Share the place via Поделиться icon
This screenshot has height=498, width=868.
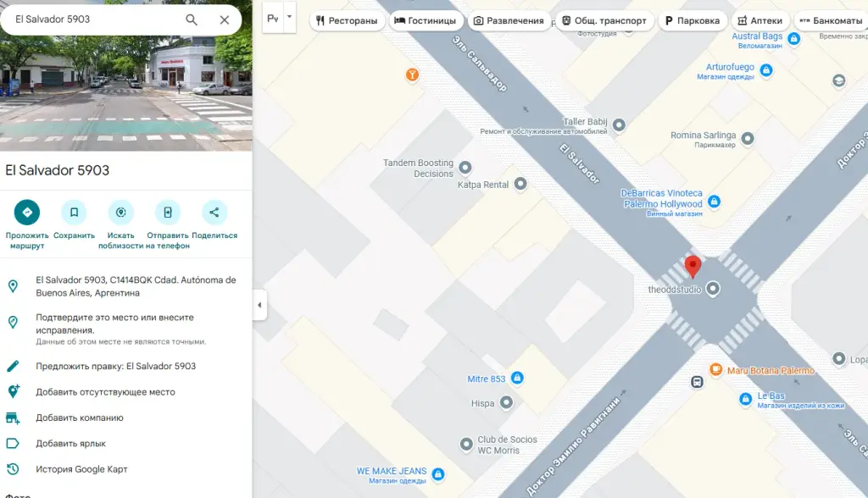tap(214, 213)
